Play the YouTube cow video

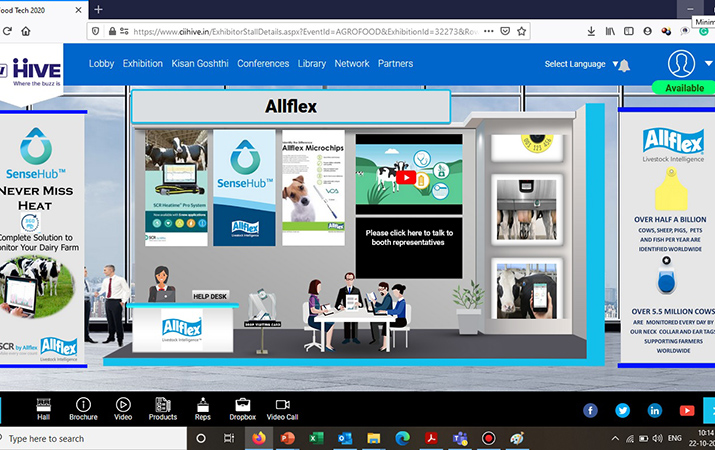406,178
